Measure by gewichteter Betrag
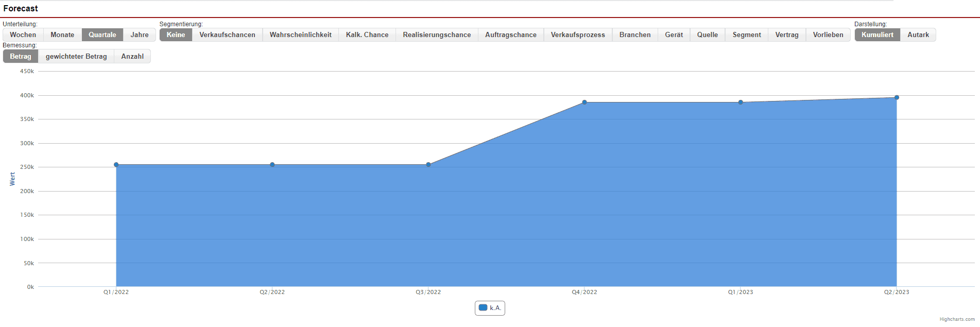Image resolution: width=980 pixels, height=327 pixels. 76,56
